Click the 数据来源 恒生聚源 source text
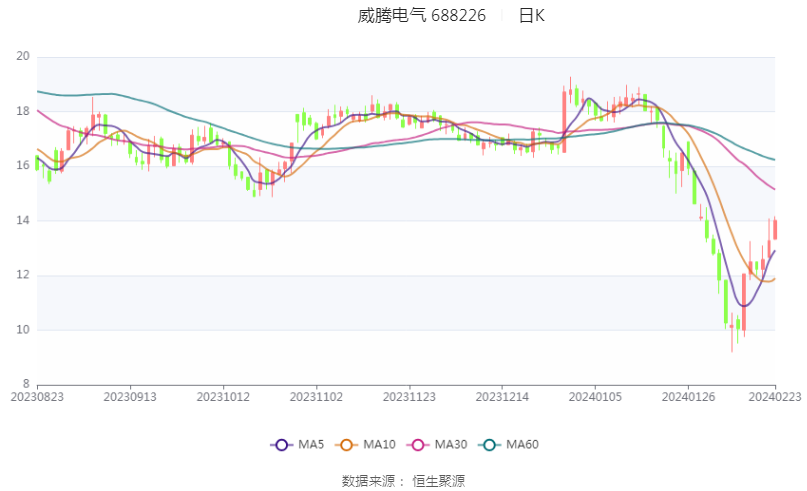Screen dimensions: 807x491 pyautogui.click(x=403, y=480)
